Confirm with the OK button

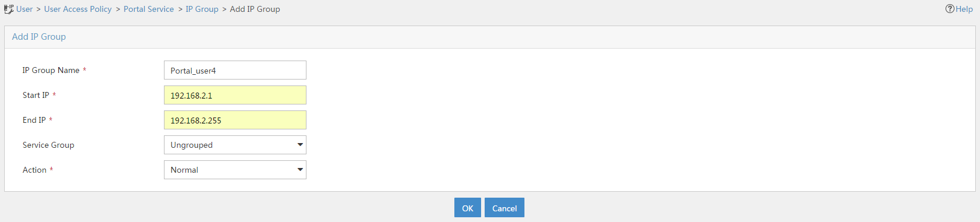[467, 208]
